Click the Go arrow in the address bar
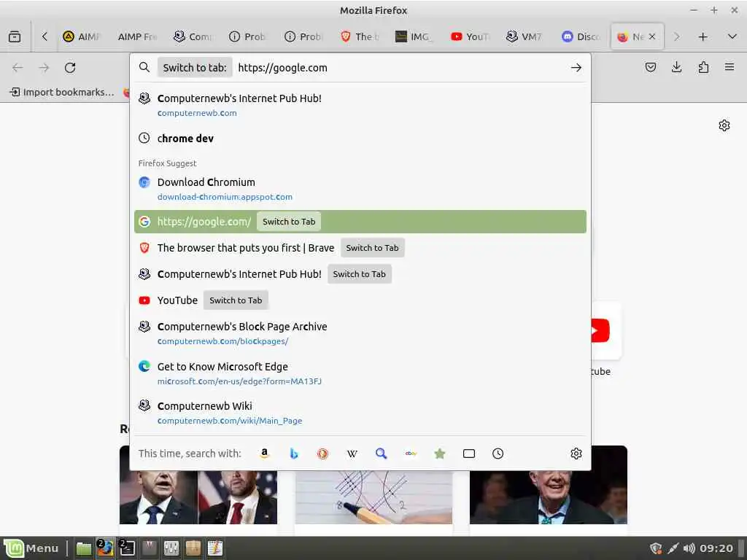Screen dimensions: 747x560 tap(576, 68)
